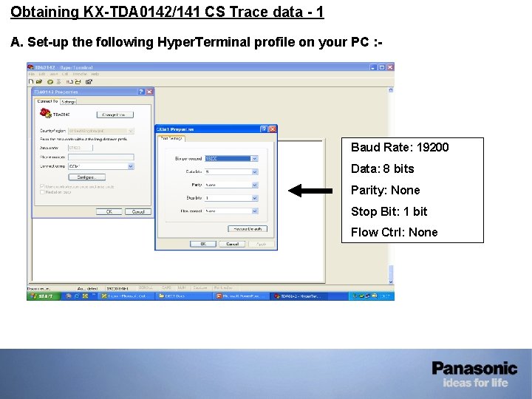Click the HyperTerminal taskbar button

pos(299,296)
